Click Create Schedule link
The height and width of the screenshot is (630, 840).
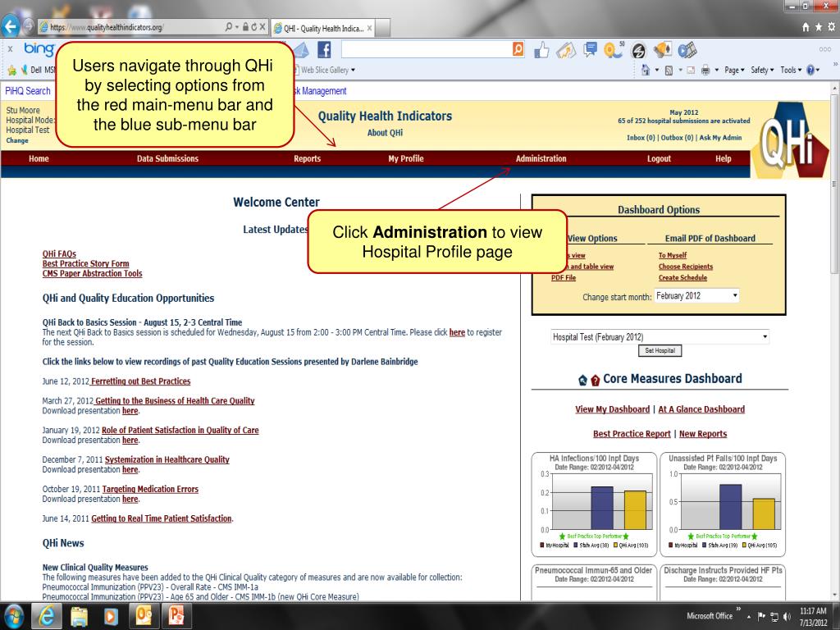682,277
